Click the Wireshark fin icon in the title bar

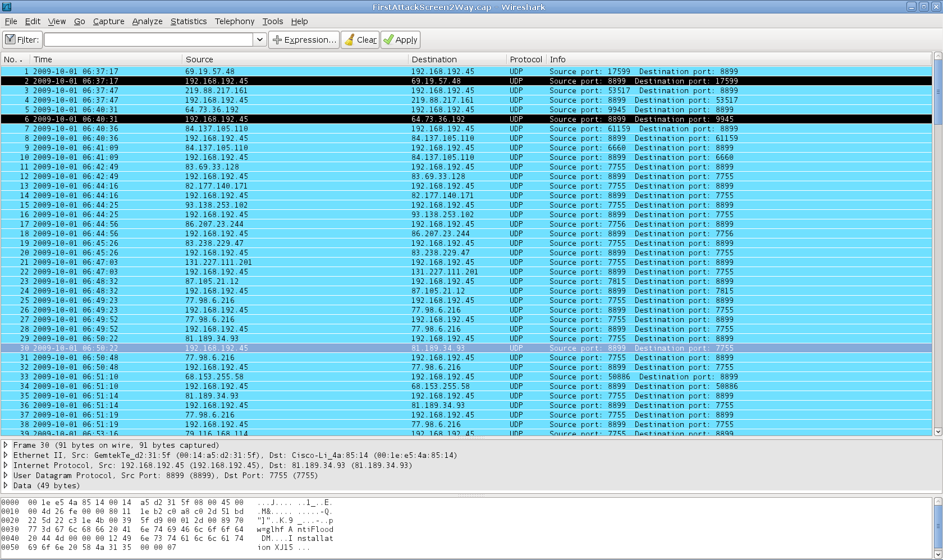pos(7,7)
